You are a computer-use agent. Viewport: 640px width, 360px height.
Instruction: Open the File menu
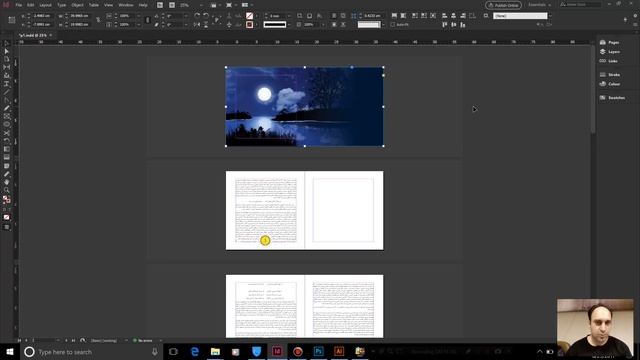tap(19, 5)
